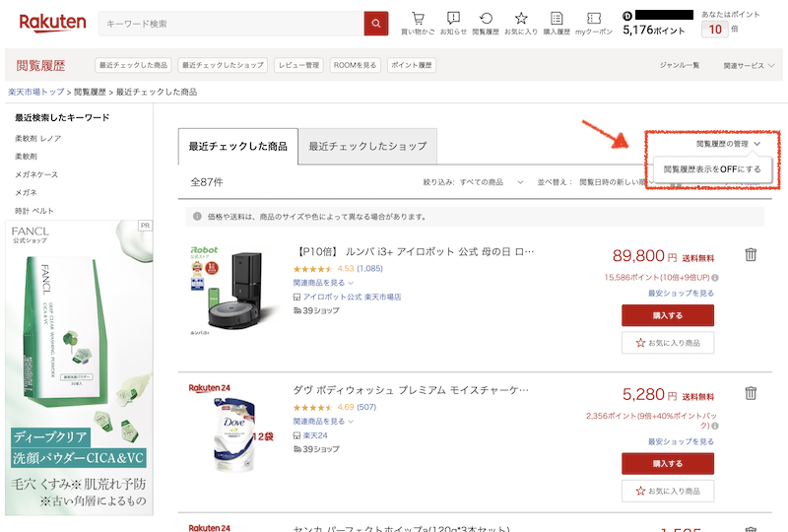Remove the Dove item with trash icon
Viewport: 788px width, 532px height.
pyautogui.click(x=751, y=393)
